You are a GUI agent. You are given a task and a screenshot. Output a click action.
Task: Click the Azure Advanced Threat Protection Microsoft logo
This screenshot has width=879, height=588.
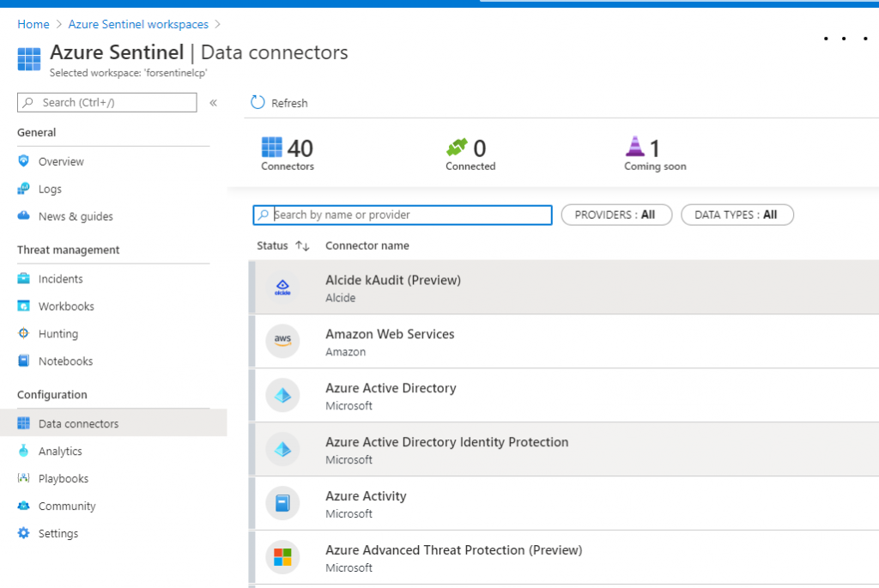(x=282, y=557)
